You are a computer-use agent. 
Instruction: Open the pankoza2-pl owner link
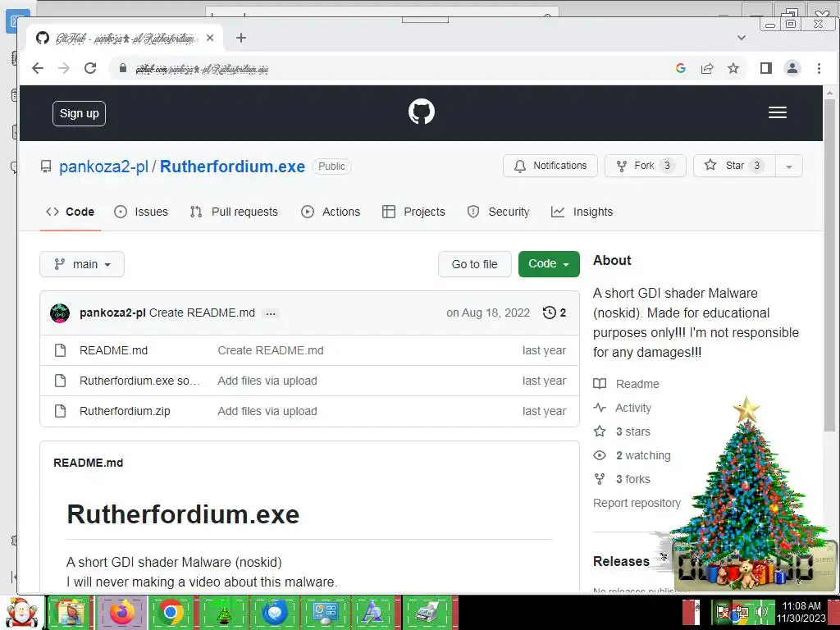pyautogui.click(x=103, y=167)
